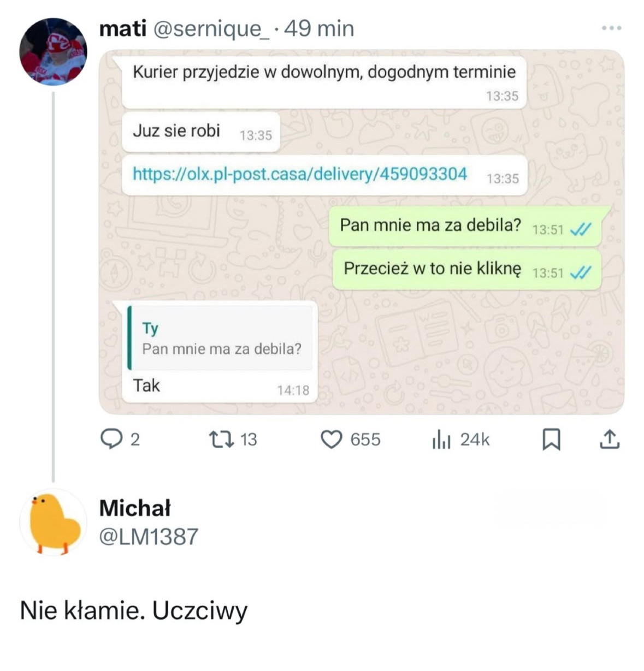Click the like count 655

(365, 440)
